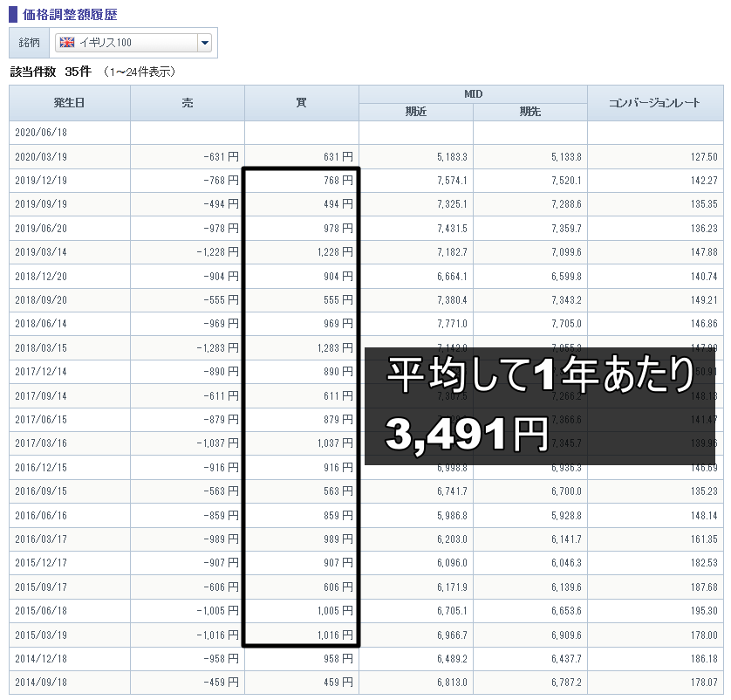Click the 売 column header

(x=188, y=103)
